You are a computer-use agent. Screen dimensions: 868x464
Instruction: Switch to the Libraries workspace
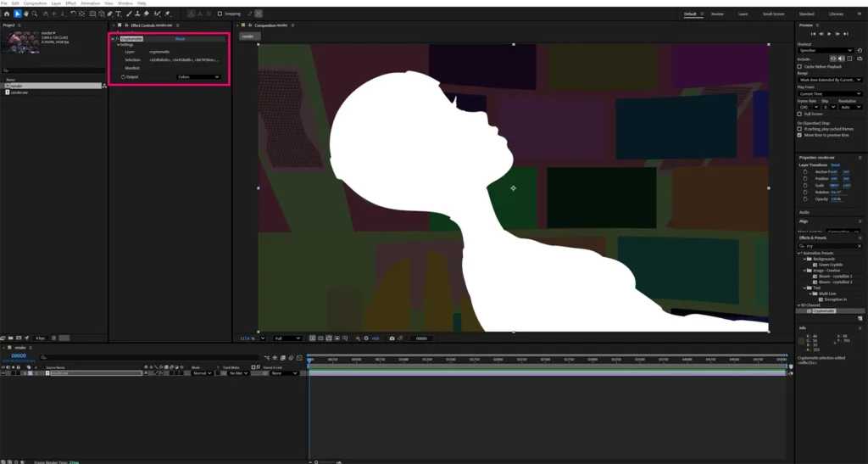836,14
